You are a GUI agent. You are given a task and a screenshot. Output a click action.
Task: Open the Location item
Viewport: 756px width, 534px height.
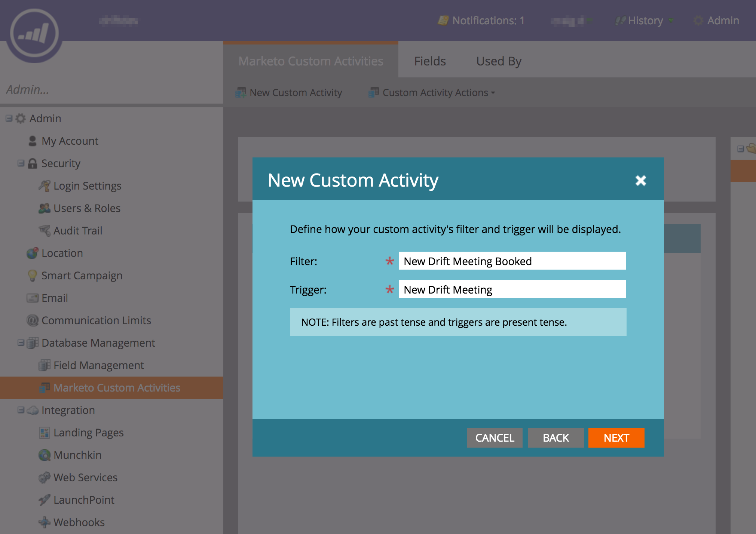pos(62,253)
